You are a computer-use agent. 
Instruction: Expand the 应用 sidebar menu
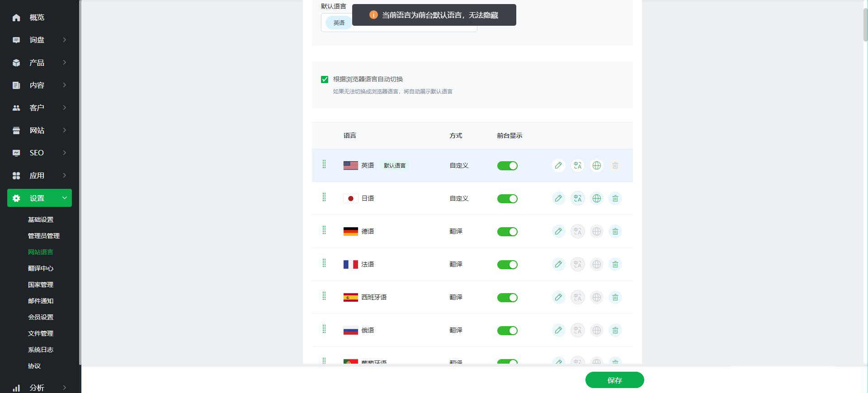[39, 175]
